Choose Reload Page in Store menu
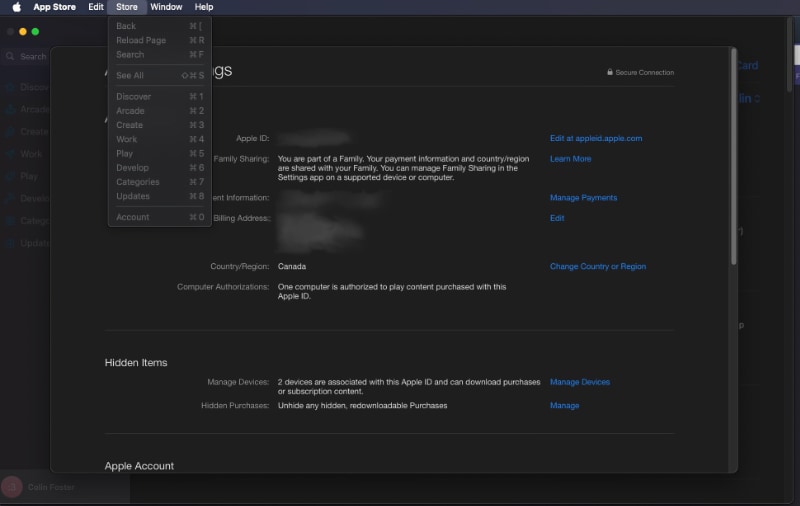Screen dimensions: 800x506 160,40
